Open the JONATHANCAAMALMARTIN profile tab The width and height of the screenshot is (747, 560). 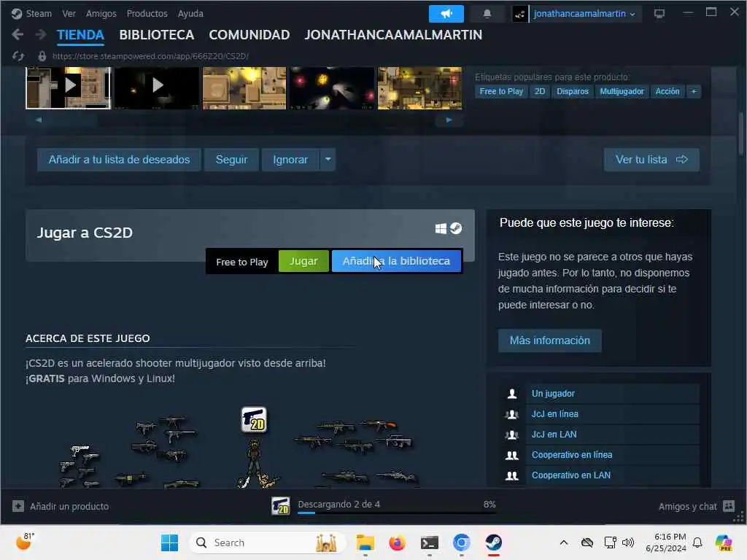(x=393, y=35)
